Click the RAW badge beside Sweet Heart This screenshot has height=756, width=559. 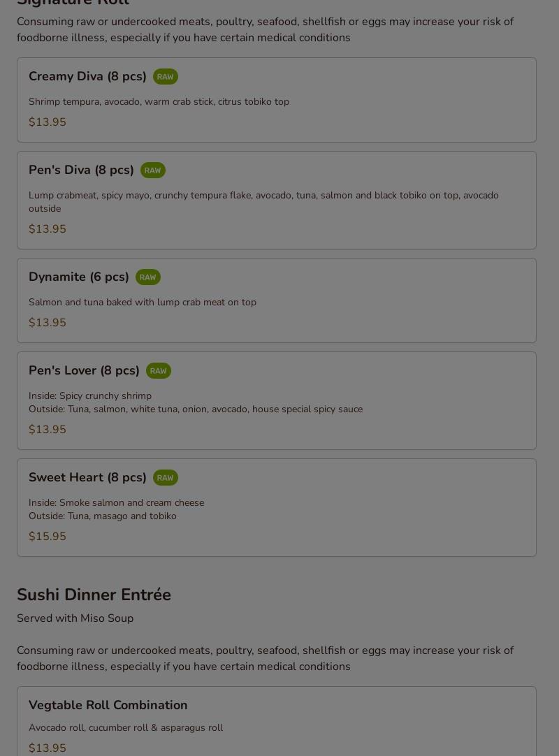click(x=165, y=478)
